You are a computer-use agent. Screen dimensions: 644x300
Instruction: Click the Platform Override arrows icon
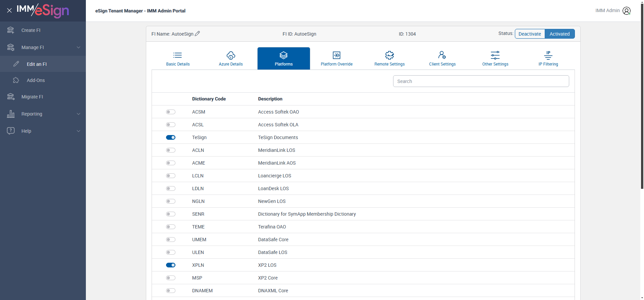(x=336, y=55)
